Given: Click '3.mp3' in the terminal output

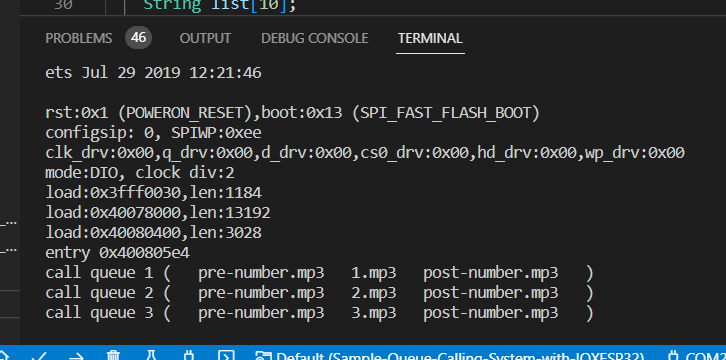Looking at the screenshot, I should point(374,313).
